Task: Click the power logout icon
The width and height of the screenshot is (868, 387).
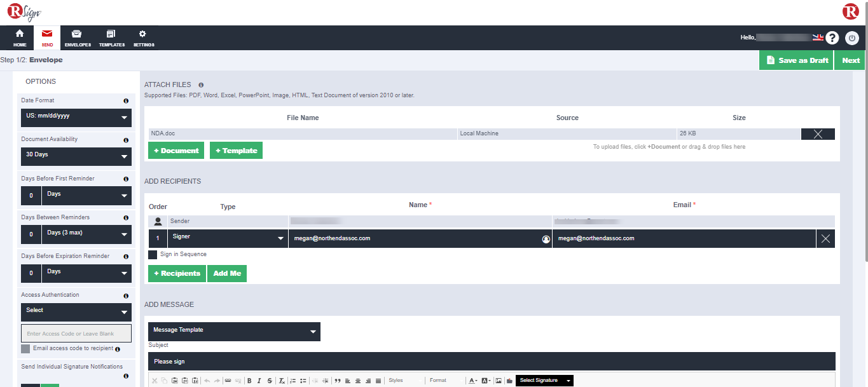Action: point(852,37)
